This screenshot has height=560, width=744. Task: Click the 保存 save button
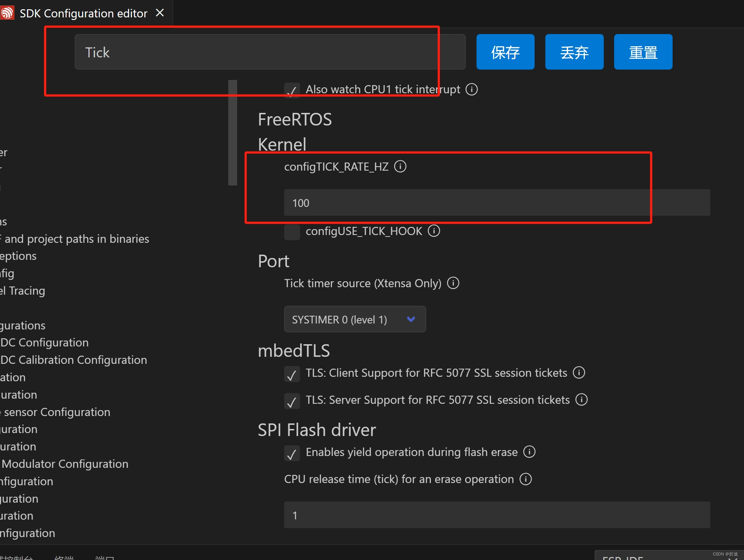[x=505, y=52]
